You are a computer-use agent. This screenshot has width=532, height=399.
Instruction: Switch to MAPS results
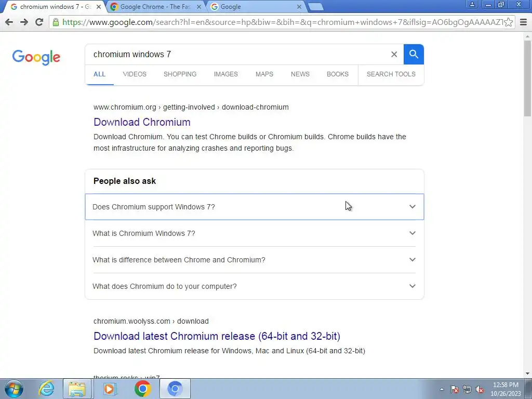coord(264,74)
